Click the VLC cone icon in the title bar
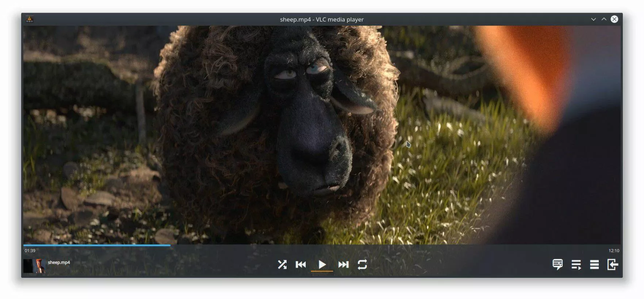The image size is (644, 299). [30, 19]
